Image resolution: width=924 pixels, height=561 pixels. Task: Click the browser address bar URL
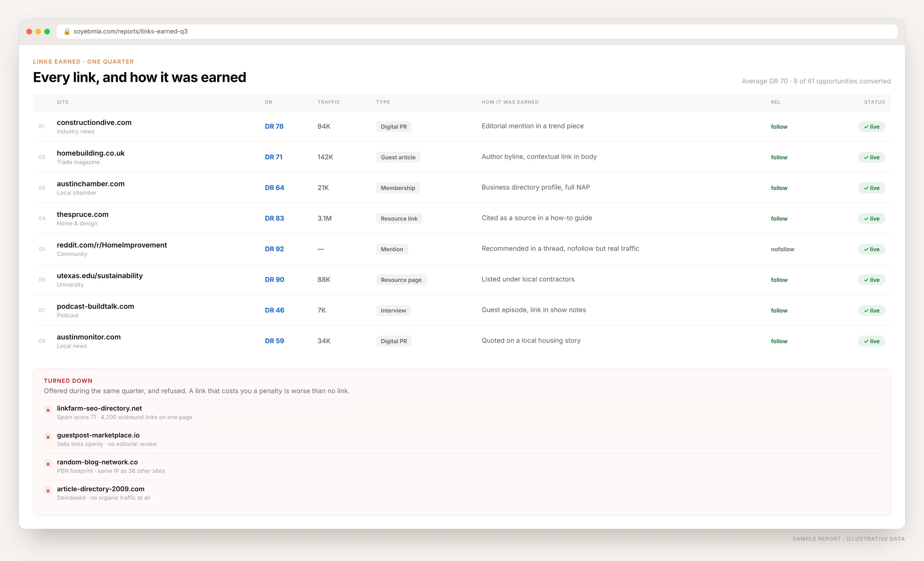click(130, 32)
